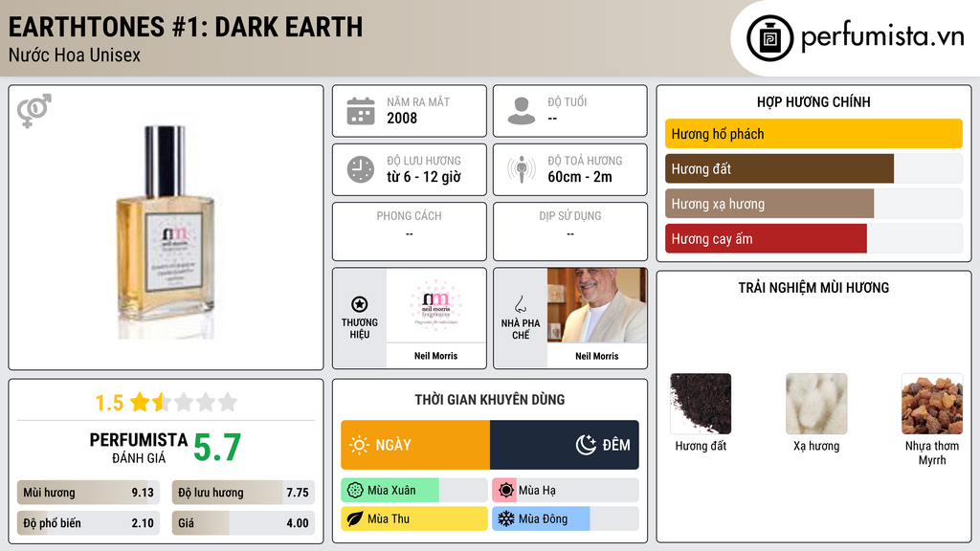Click the star badge icon above Thương hiệu
980x551 pixels.
coord(360,304)
